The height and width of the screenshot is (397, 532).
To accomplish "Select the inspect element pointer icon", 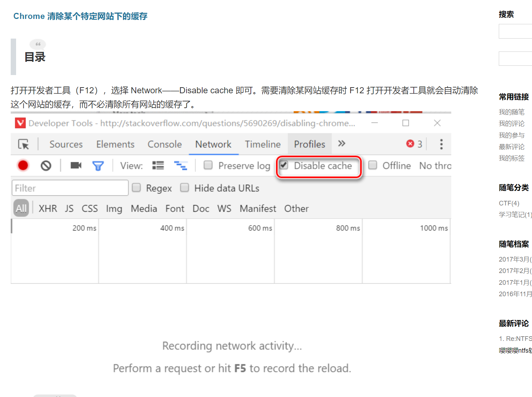I will 24,144.
